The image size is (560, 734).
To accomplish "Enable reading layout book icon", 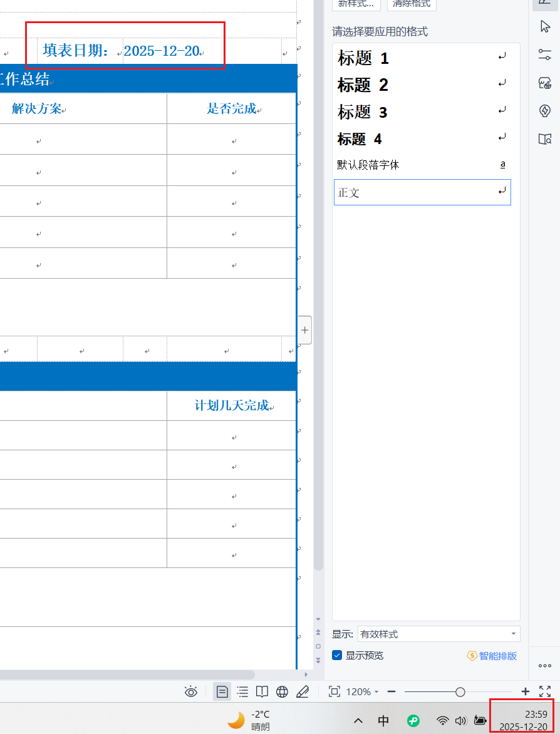I will 262,691.
